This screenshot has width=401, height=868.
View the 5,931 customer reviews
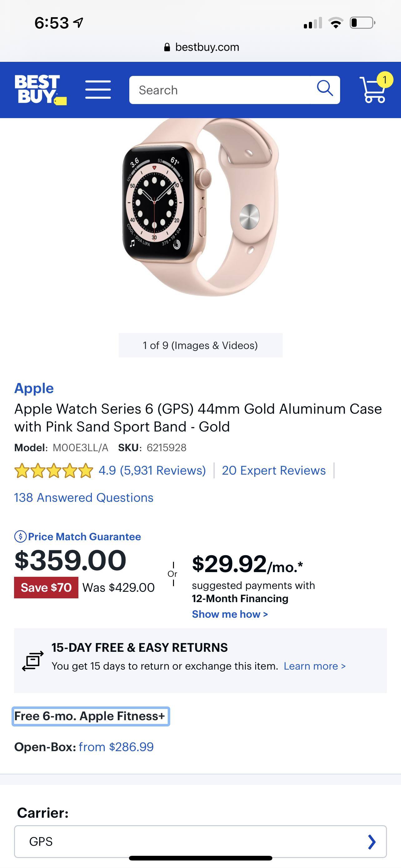click(x=152, y=470)
